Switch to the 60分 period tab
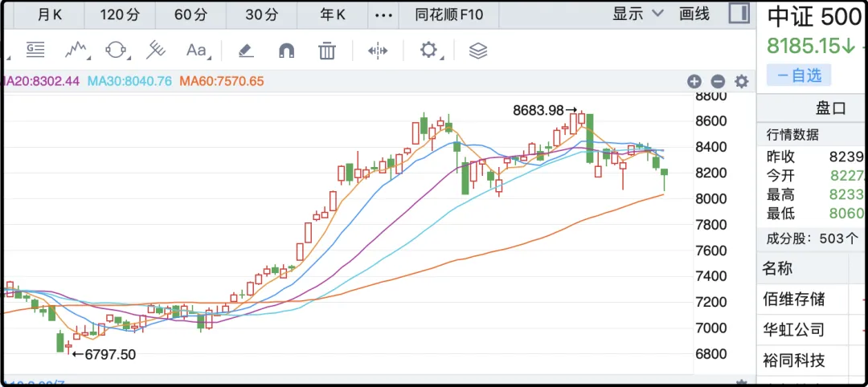 (190, 14)
